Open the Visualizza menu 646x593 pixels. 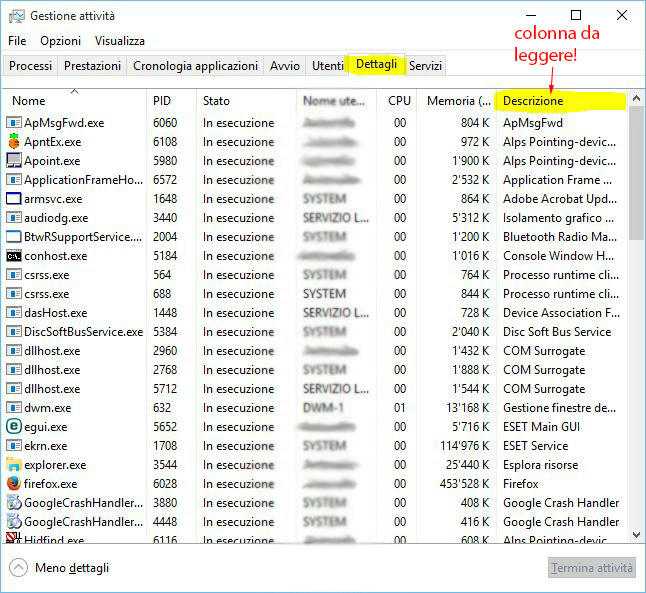pyautogui.click(x=120, y=41)
